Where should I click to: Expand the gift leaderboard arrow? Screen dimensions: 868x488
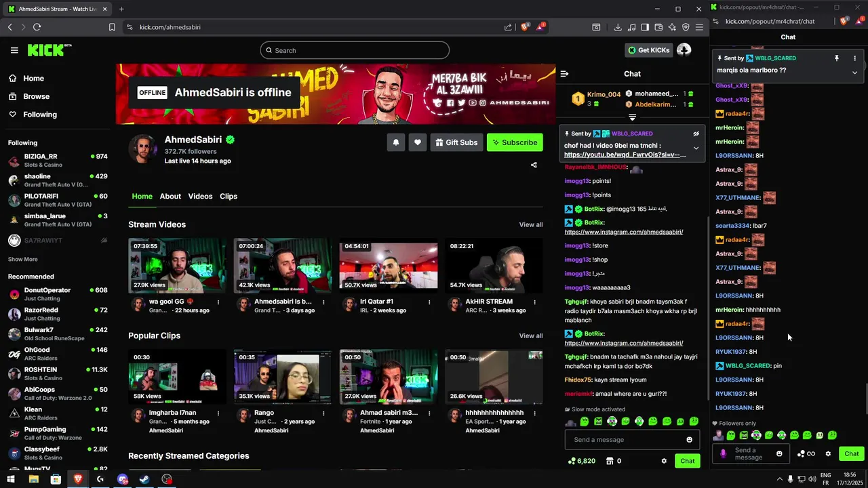tap(632, 117)
